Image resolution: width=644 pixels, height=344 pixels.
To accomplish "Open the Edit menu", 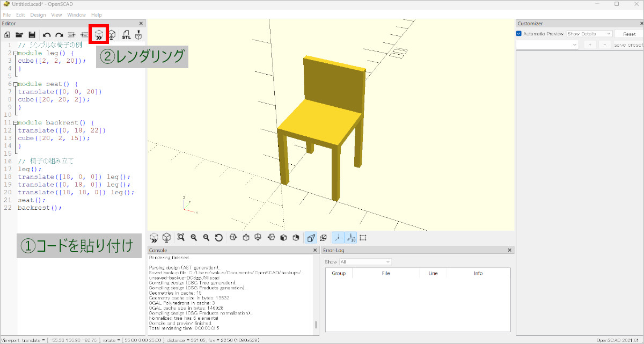I will [x=20, y=15].
